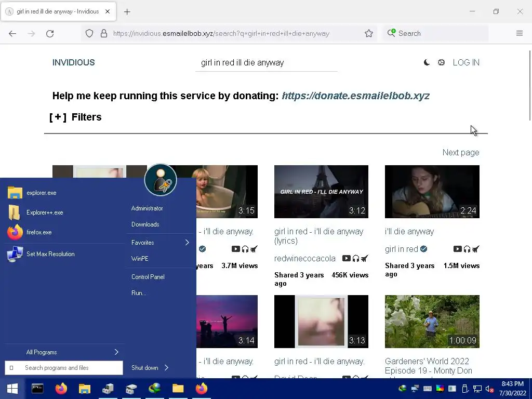Screen dimensions: 532x399
Task: Open the 3:12 lyrics video thumbnail
Action: (x=321, y=192)
